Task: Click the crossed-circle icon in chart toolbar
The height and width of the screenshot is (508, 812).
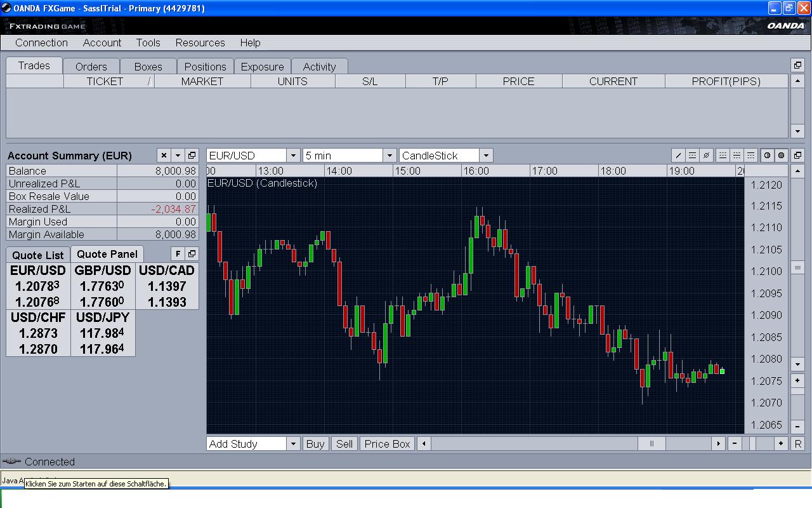Action: pos(706,156)
